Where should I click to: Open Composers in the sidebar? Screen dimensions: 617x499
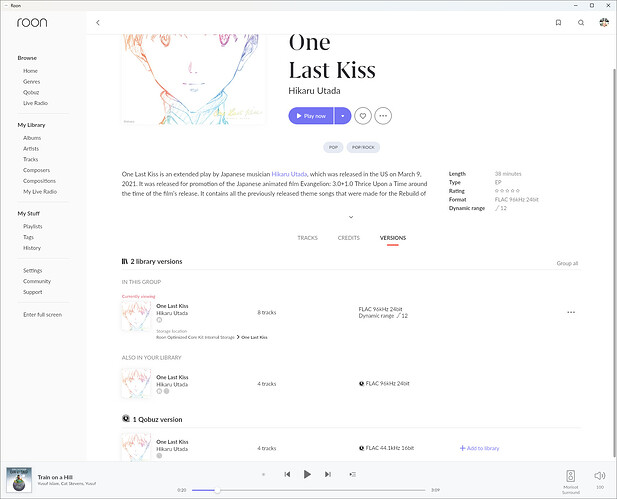(37, 170)
